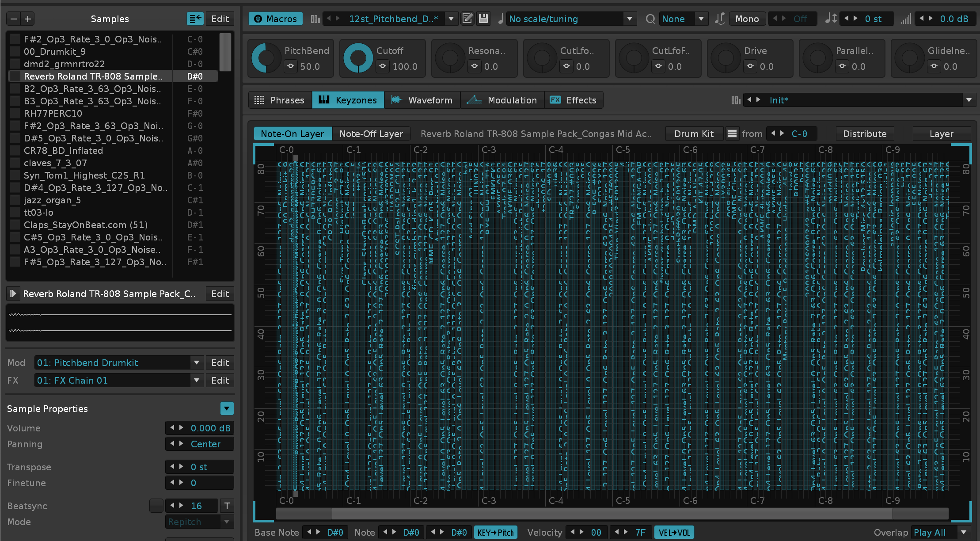The height and width of the screenshot is (541, 980).
Task: Toggle the VEL→VOL mapping button
Action: (674, 533)
